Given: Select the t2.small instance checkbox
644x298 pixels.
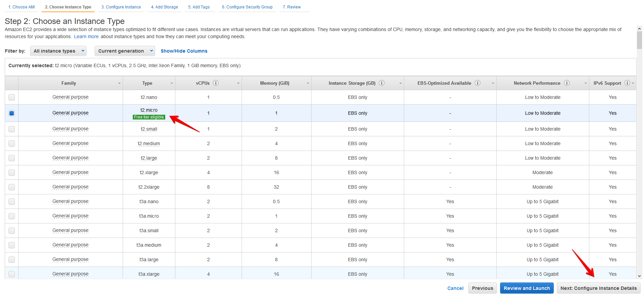Looking at the screenshot, I should click(x=12, y=129).
